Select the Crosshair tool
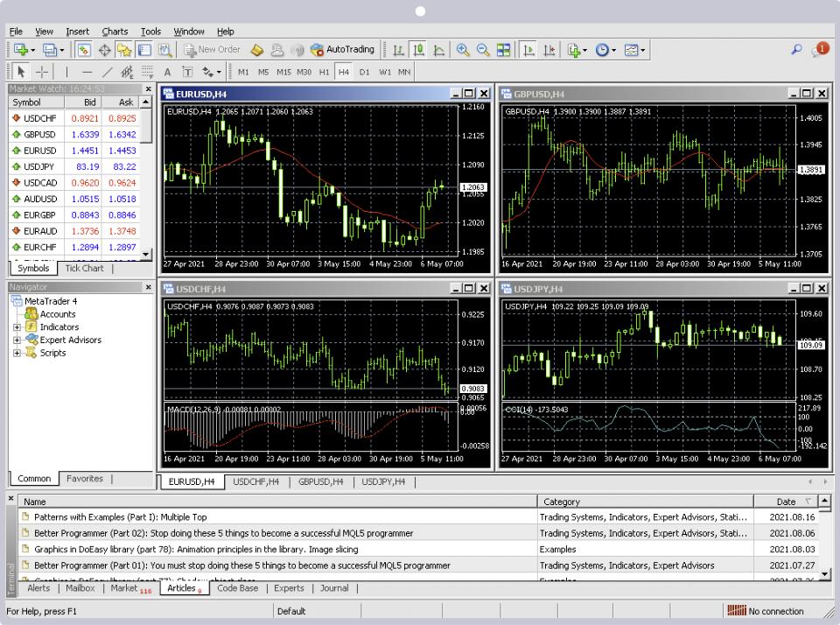The image size is (840, 625). coord(41,73)
